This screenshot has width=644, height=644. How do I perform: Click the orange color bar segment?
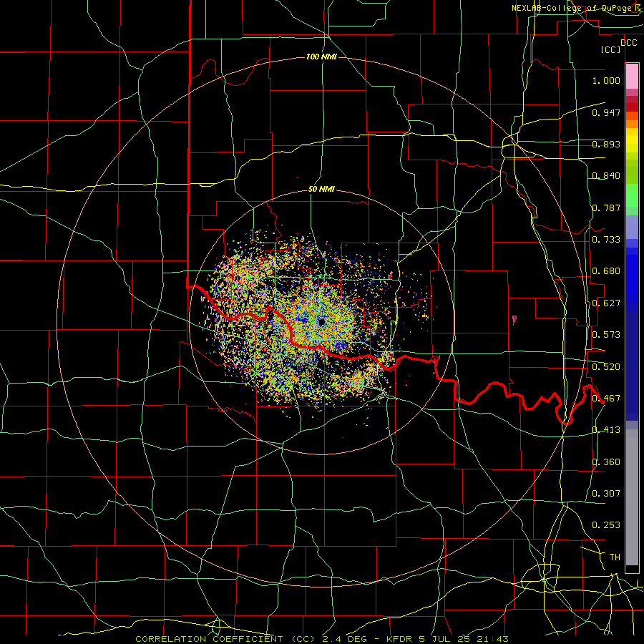(632, 124)
